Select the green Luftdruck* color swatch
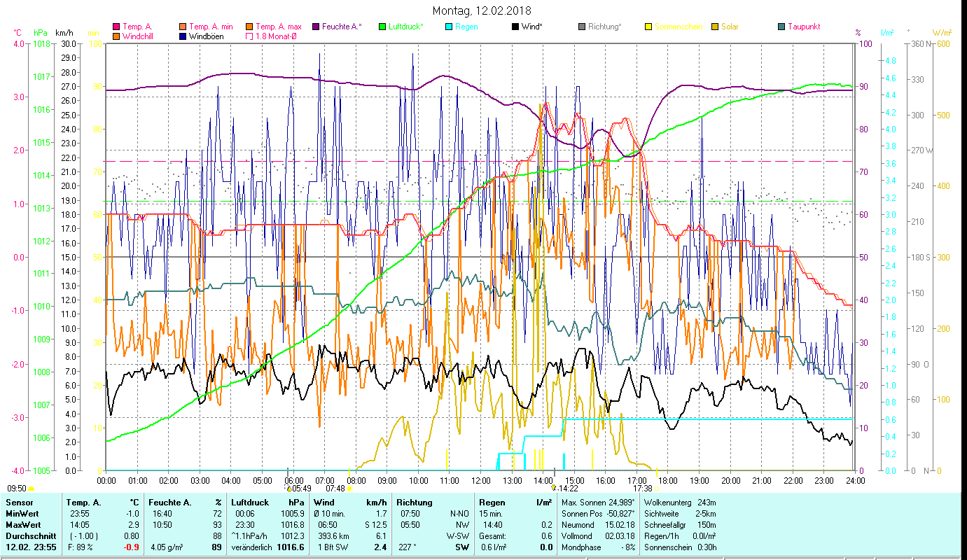Viewport: 967px width, 560px height. (x=382, y=27)
